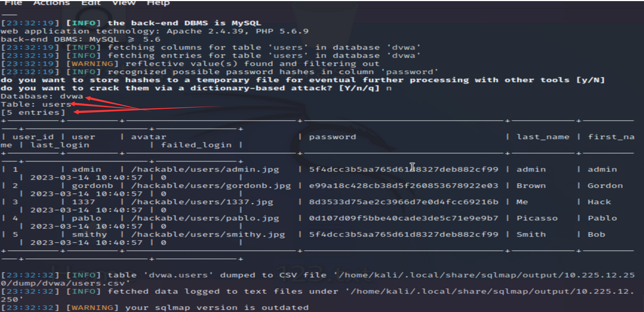The image size is (644, 312).
Task: Click the '/hackable/users/pablo.jpg' avatar path
Action: 205,218
